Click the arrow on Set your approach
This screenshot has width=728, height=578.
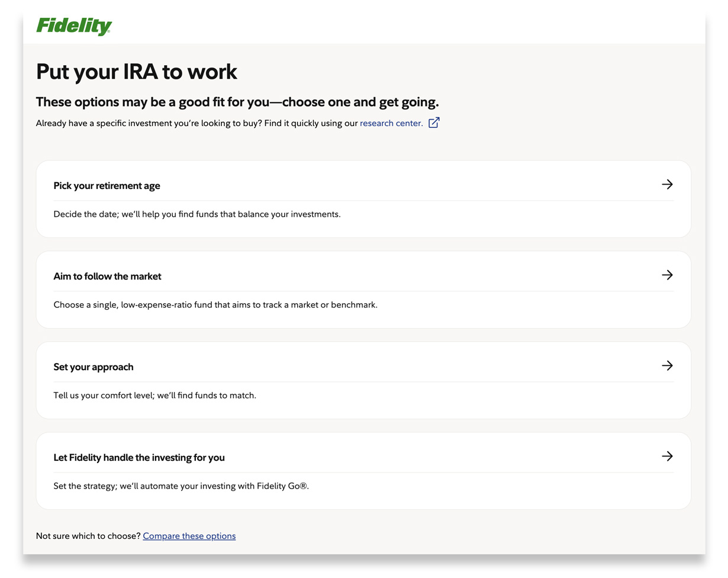(x=667, y=366)
